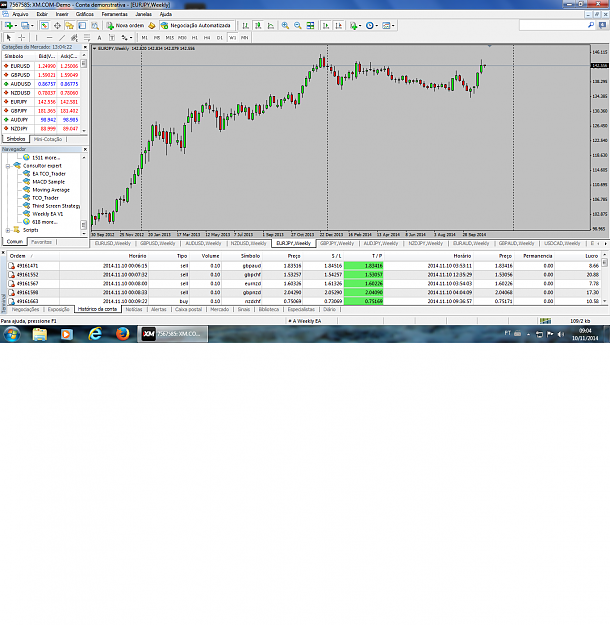The width and height of the screenshot is (610, 625).
Task: Select the crosshair tool
Action: coord(22,37)
